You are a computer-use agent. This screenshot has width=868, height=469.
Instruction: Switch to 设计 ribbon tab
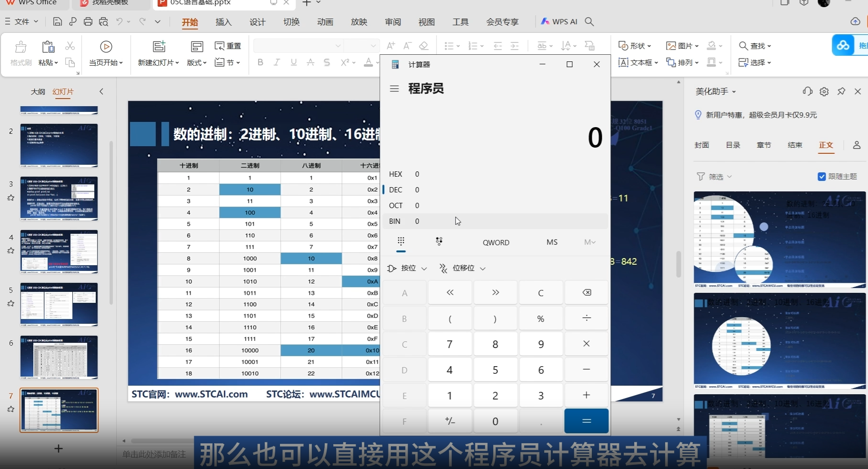[257, 22]
